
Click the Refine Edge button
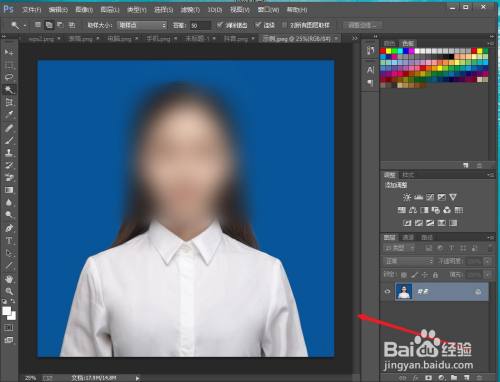362,25
